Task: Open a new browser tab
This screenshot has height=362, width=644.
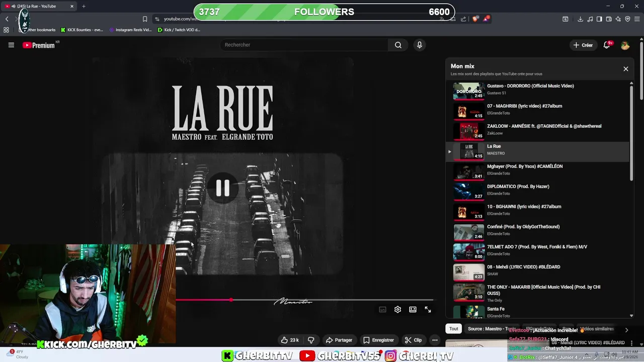Action: tap(84, 6)
